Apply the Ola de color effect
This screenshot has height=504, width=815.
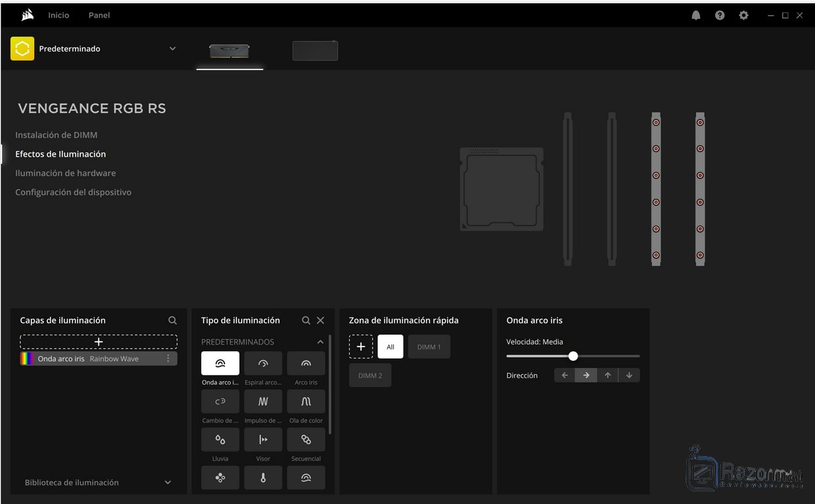click(306, 402)
